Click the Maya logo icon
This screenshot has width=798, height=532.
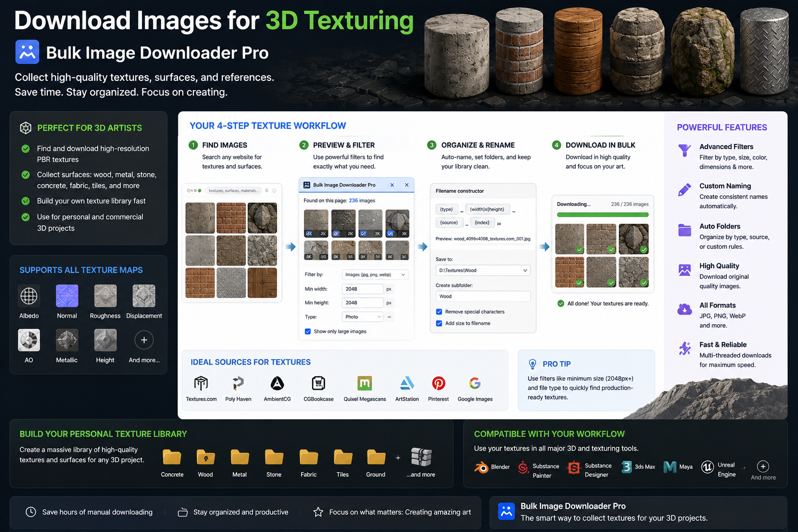pos(670,467)
